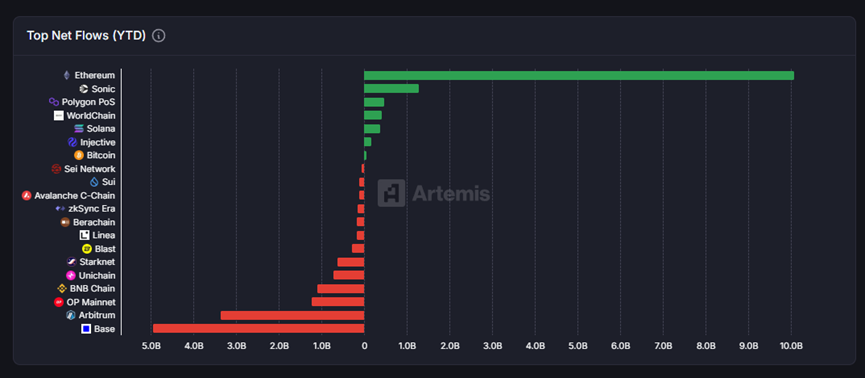Click the info icon beside Top Net Flows
Viewport: 865px width, 378px height.
click(158, 36)
